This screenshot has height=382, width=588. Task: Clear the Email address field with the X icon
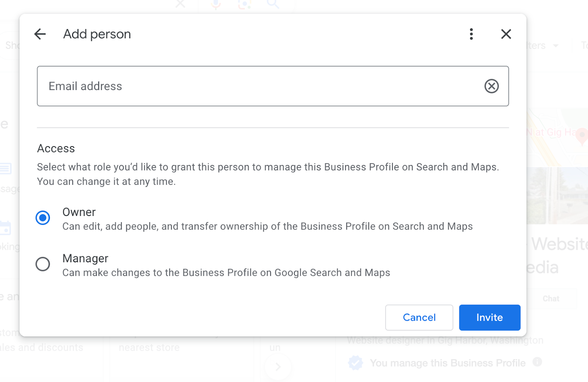pos(491,86)
